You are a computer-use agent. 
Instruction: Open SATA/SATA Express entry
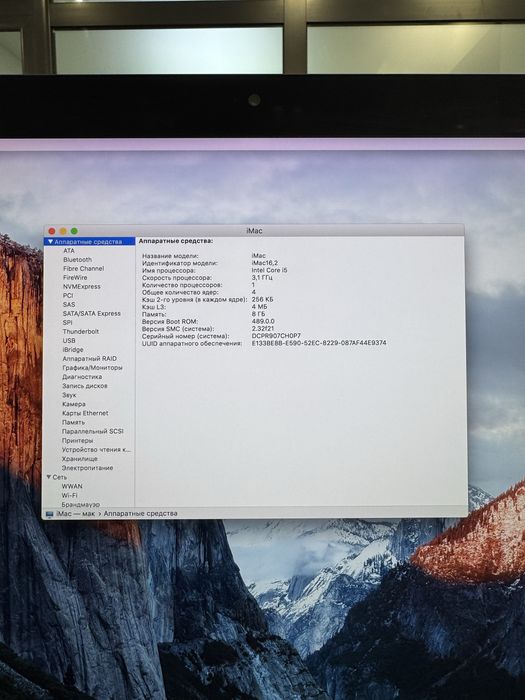tap(92, 313)
